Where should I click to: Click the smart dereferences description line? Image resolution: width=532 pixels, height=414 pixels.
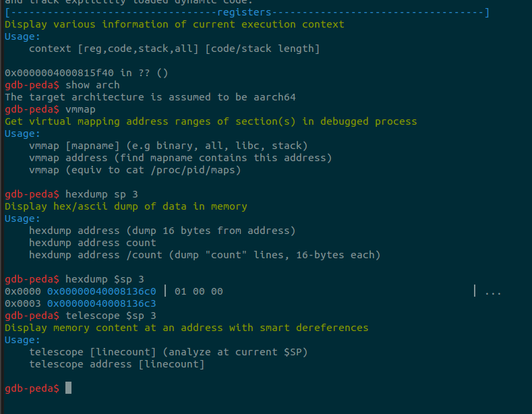coord(186,328)
